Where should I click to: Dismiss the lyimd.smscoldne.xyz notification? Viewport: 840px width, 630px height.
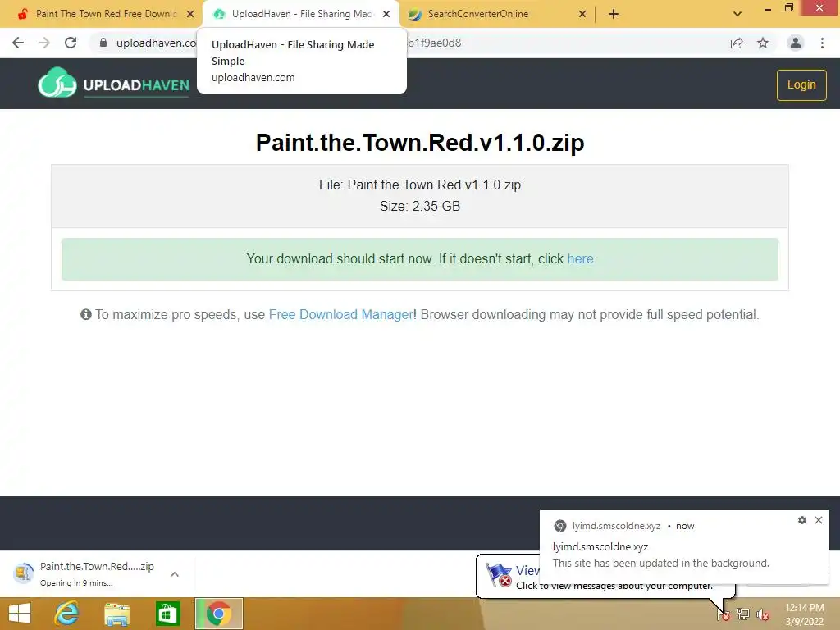tap(819, 519)
